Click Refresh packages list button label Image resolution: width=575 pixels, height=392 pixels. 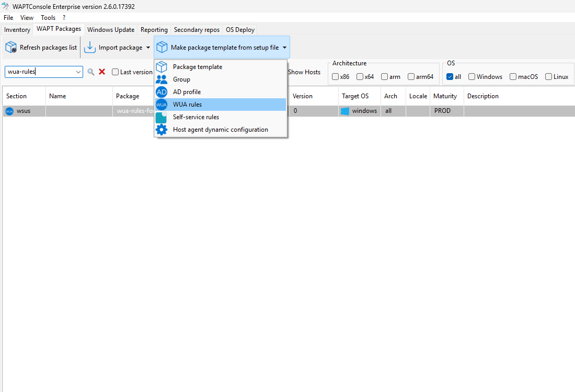pyautogui.click(x=49, y=48)
